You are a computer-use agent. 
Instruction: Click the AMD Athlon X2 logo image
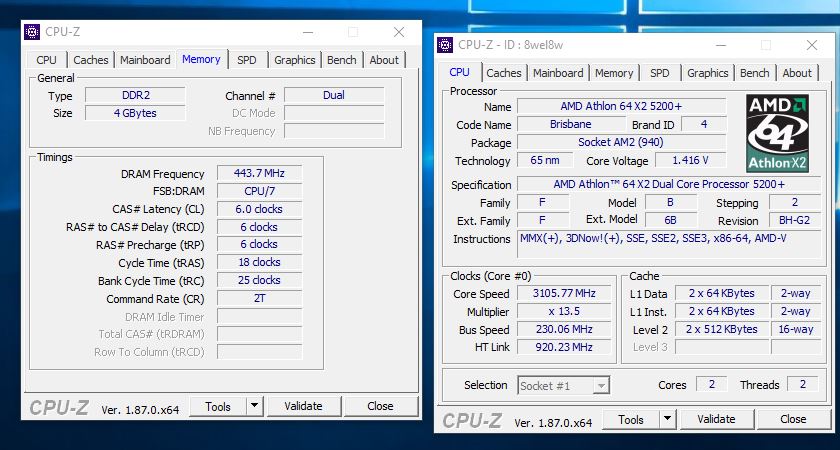click(777, 133)
